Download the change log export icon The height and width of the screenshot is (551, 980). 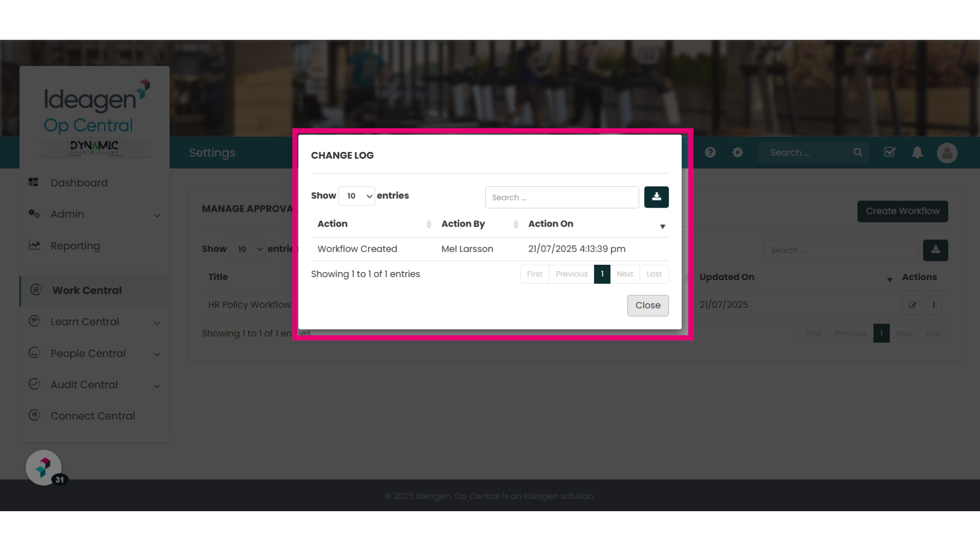point(656,197)
